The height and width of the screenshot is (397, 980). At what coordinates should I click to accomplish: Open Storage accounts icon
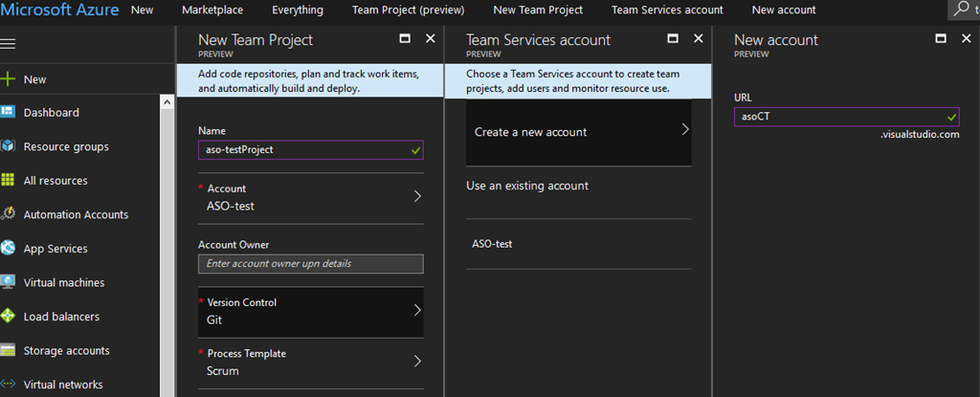(9, 350)
